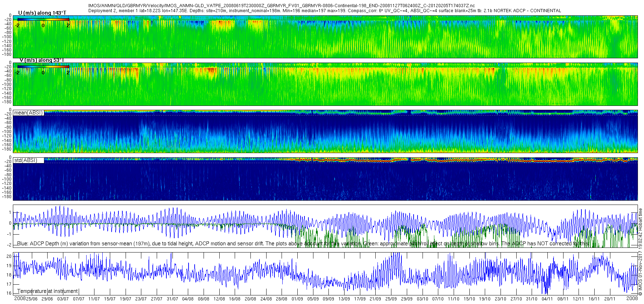
Task: Click the '23/10' date tick label
Action: 501,299
